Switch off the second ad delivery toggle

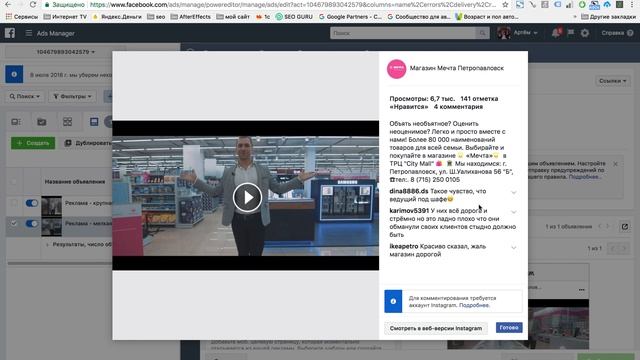[31, 223]
